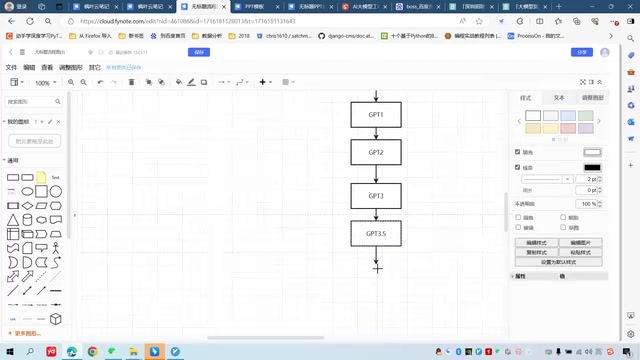The width and height of the screenshot is (640, 360).
Task: Click the zoom out magnifier in toolbar
Action: point(83,82)
